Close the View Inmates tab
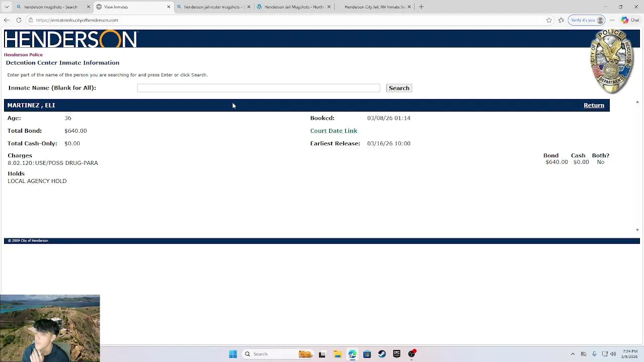This screenshot has width=644, height=362. 169,7
